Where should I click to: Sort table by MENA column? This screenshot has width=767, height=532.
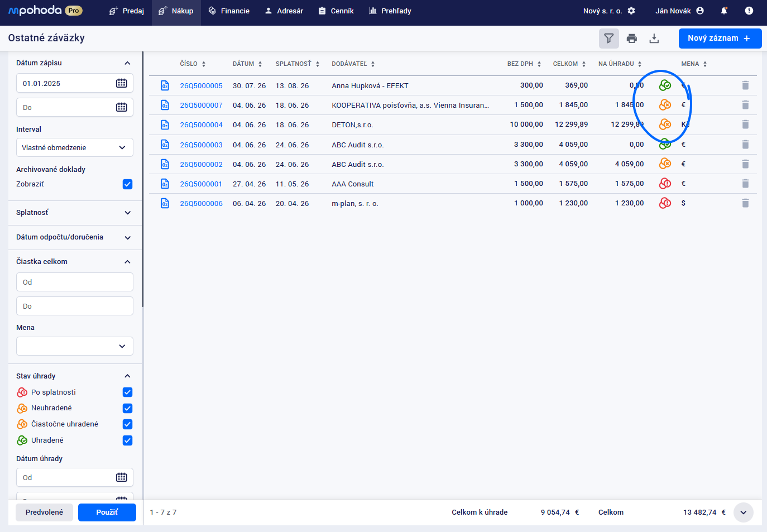click(694, 64)
